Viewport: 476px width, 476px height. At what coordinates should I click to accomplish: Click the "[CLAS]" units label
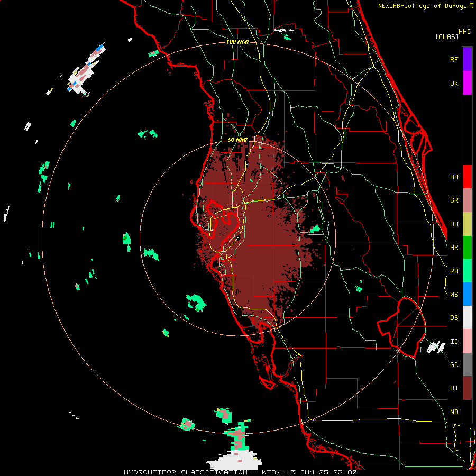pos(447,36)
